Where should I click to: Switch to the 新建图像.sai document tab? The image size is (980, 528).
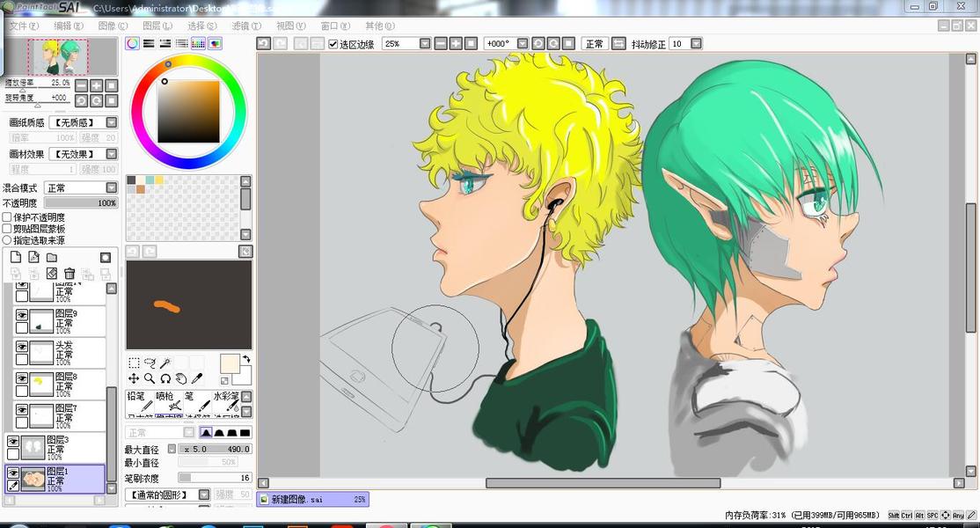tap(312, 499)
